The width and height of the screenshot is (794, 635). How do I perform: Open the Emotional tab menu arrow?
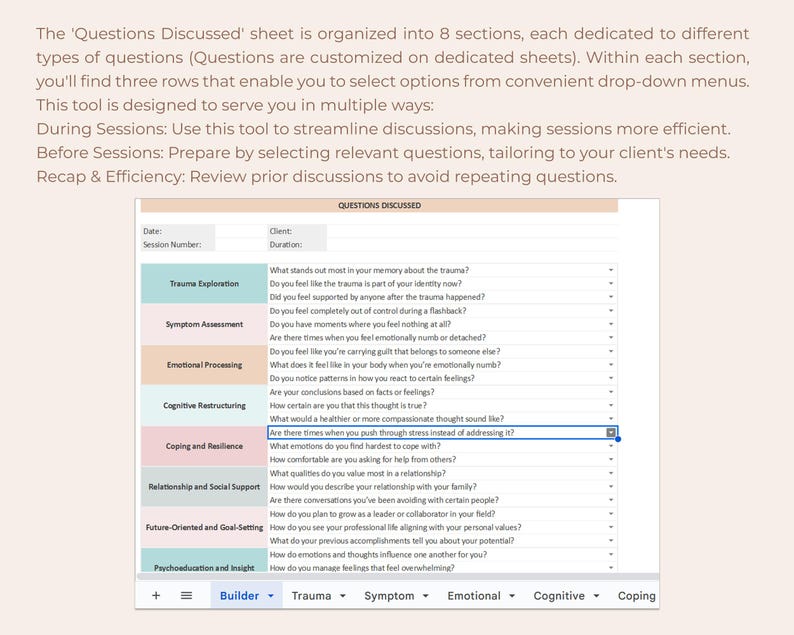pos(512,596)
